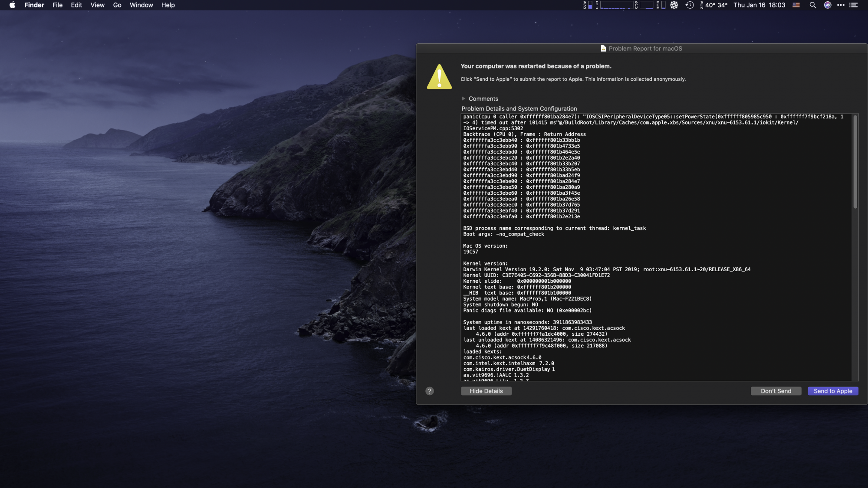
Task: Open the Help menu in menu bar
Action: tap(168, 5)
